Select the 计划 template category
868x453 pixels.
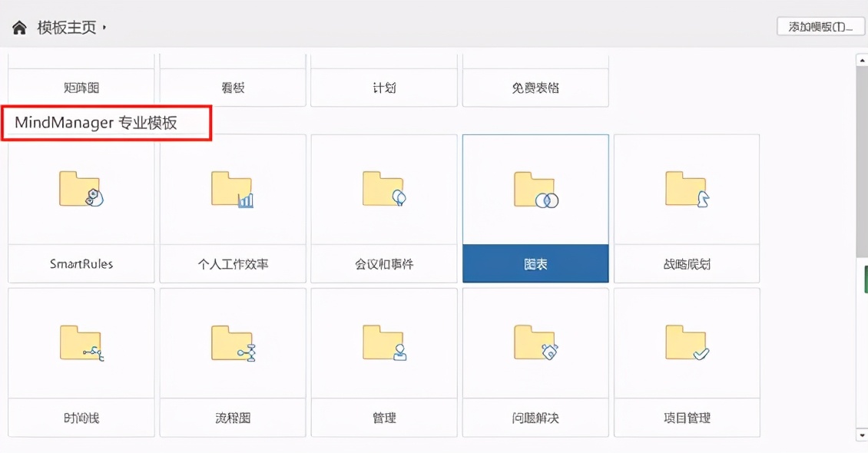click(x=384, y=87)
